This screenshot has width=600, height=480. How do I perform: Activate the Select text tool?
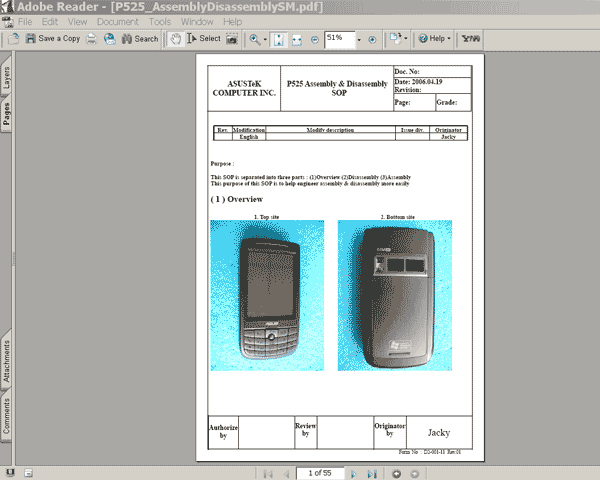[204, 39]
